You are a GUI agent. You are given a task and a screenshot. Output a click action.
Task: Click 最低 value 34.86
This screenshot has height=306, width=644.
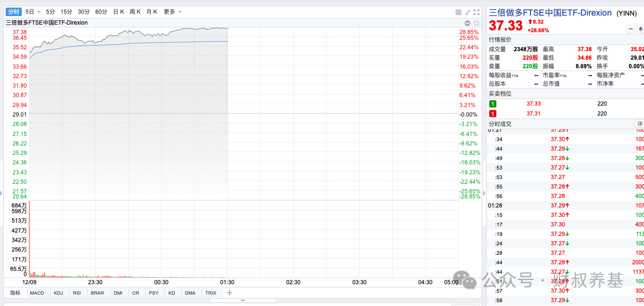(x=584, y=57)
